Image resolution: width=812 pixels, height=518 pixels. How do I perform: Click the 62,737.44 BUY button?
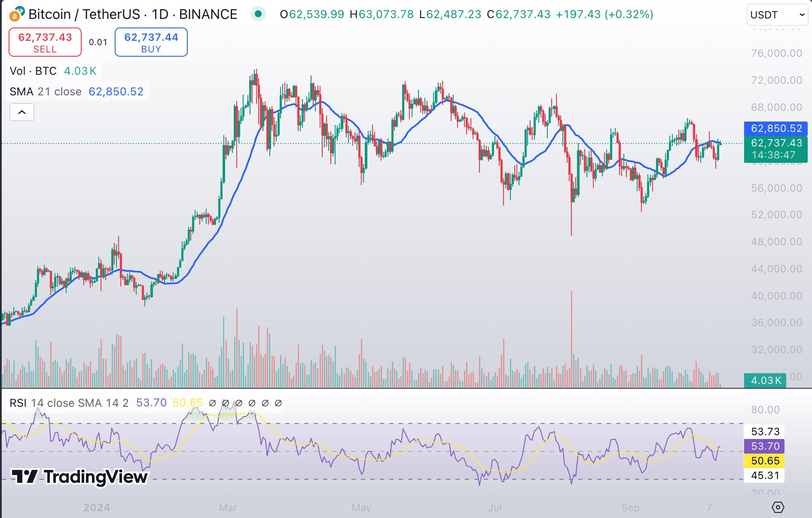[151, 42]
